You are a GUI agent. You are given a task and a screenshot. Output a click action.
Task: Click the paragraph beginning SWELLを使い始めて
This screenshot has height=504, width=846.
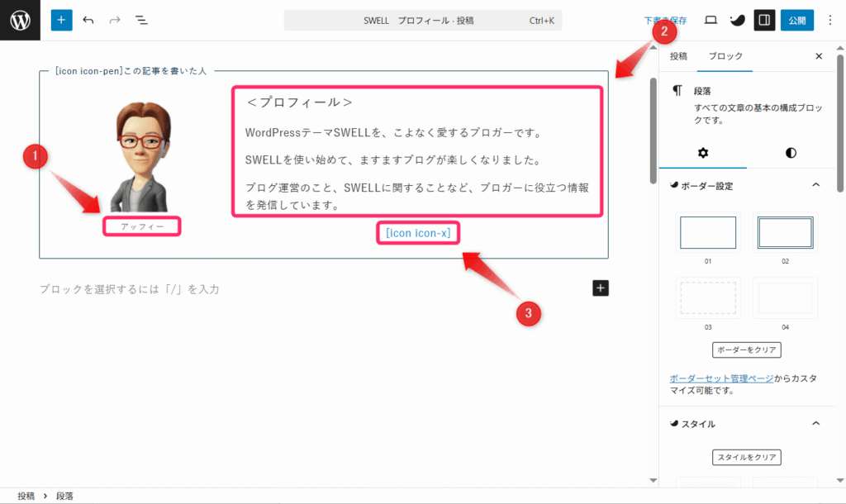pos(394,160)
